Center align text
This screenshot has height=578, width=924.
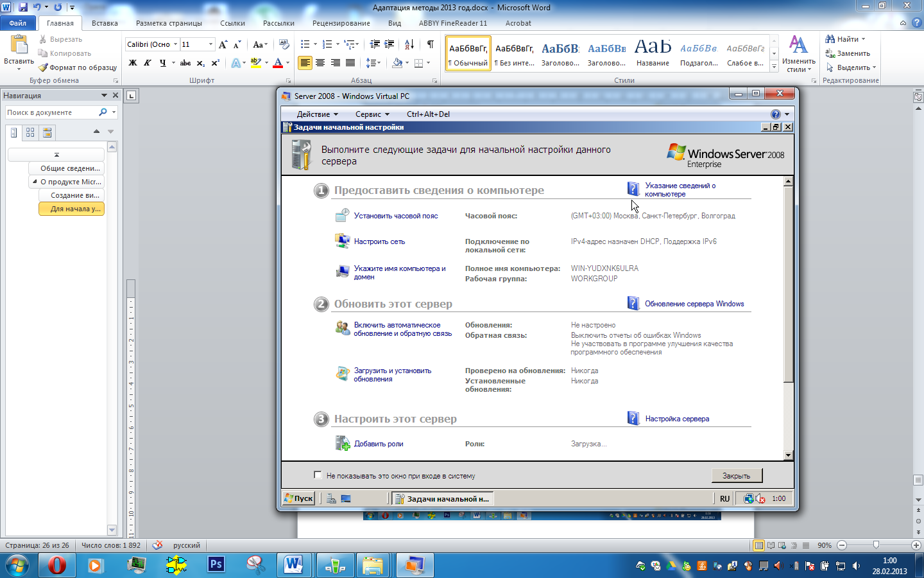tap(320, 63)
